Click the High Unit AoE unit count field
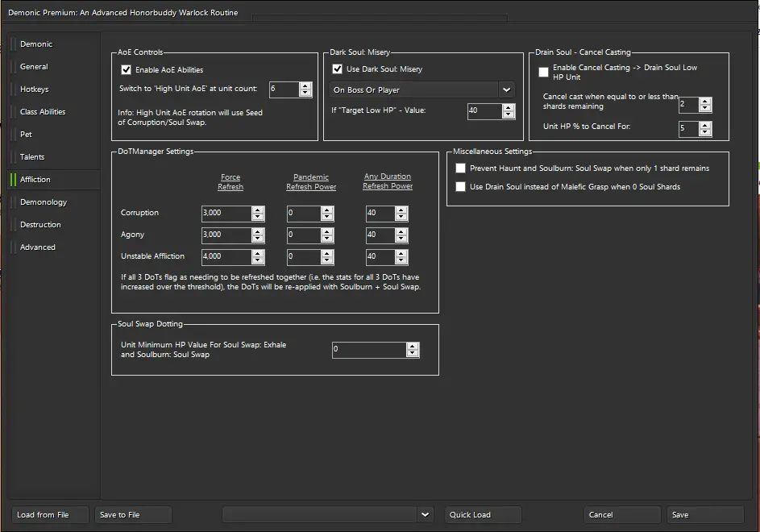Screen dimensions: 760x532 pyautogui.click(x=284, y=89)
